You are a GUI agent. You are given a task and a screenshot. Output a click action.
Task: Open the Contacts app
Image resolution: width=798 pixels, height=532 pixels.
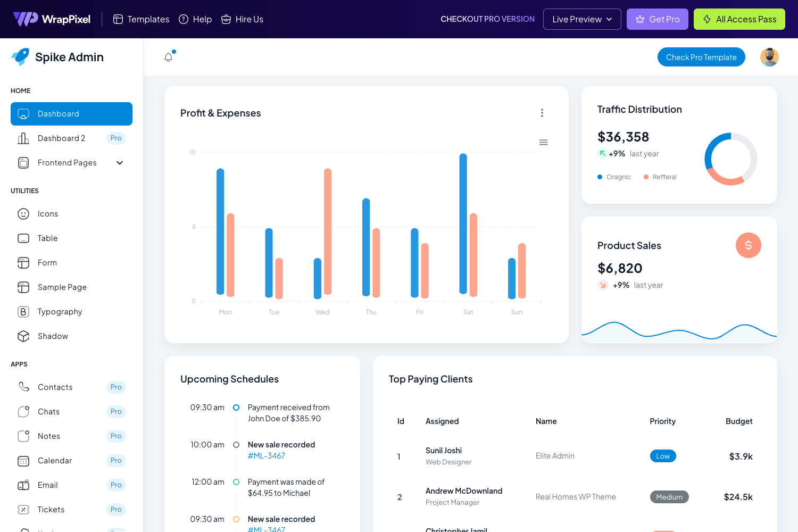click(x=55, y=387)
